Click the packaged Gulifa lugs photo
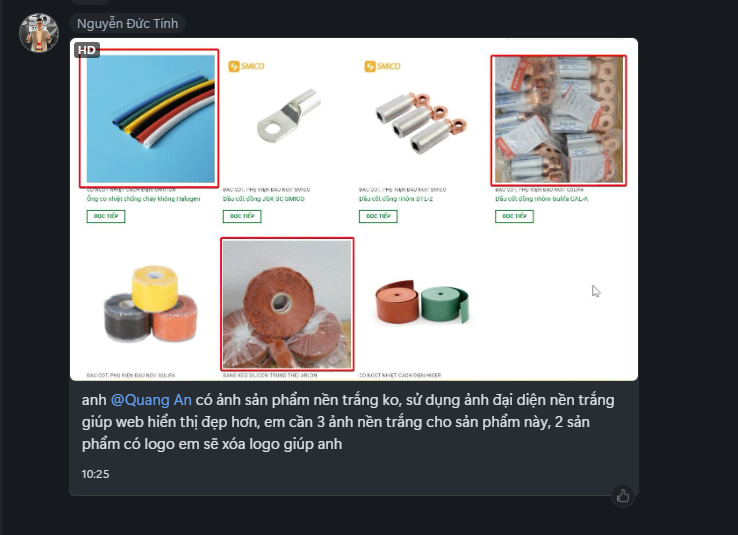 (559, 120)
